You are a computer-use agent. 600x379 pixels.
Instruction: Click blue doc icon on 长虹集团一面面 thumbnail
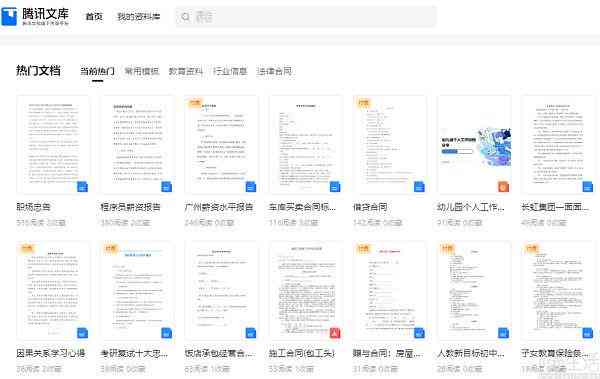(587, 186)
